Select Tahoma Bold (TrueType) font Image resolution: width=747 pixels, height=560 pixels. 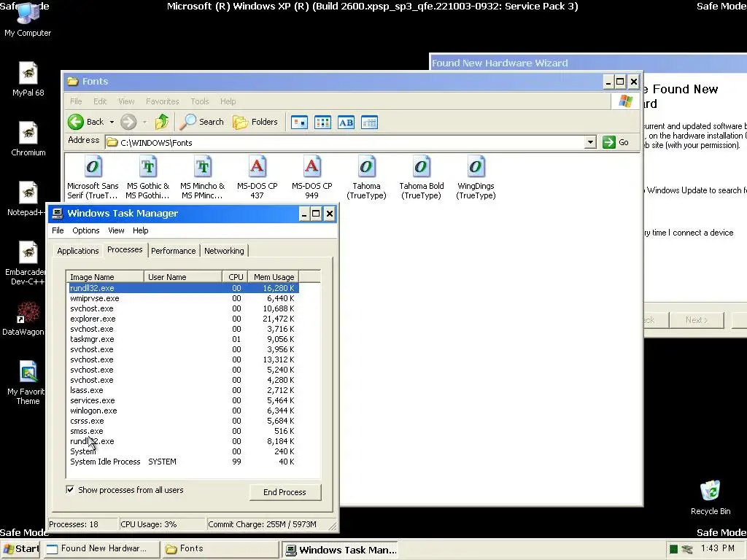pyautogui.click(x=422, y=177)
